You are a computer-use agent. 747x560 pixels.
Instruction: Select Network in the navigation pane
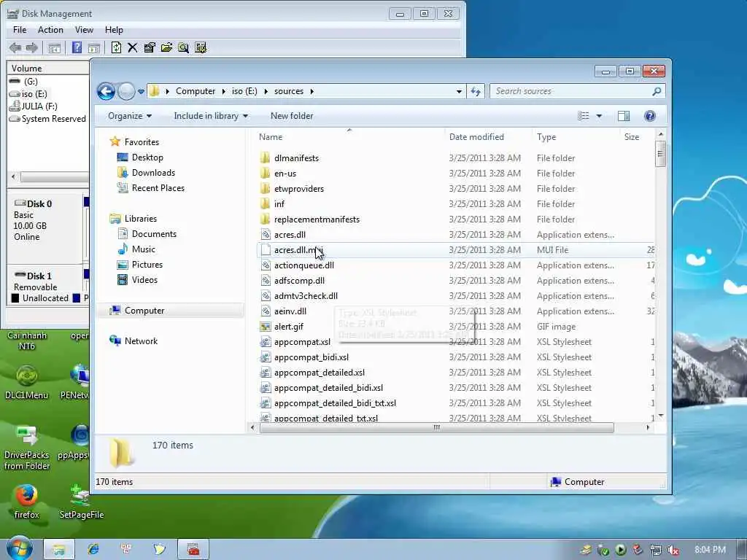point(141,341)
